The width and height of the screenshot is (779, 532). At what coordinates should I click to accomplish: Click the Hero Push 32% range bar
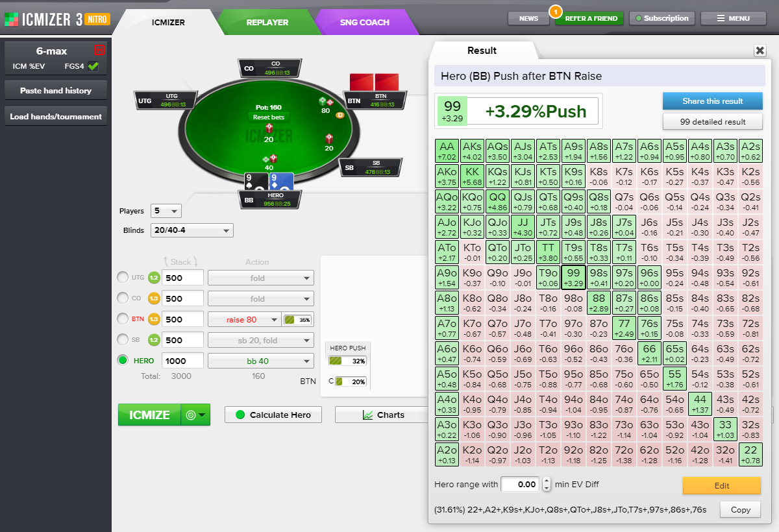347,361
